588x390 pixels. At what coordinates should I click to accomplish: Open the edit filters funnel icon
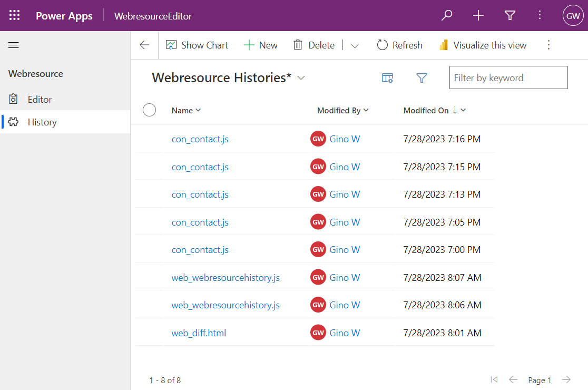422,78
